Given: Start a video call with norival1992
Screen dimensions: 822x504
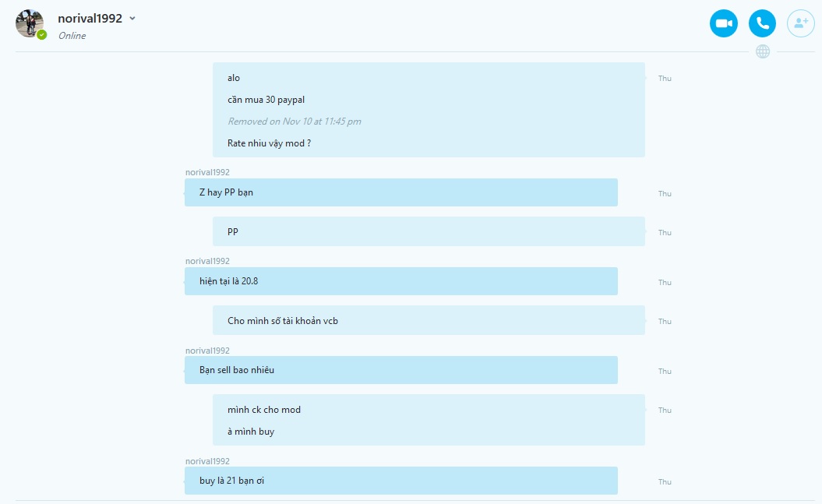Looking at the screenshot, I should [724, 23].
